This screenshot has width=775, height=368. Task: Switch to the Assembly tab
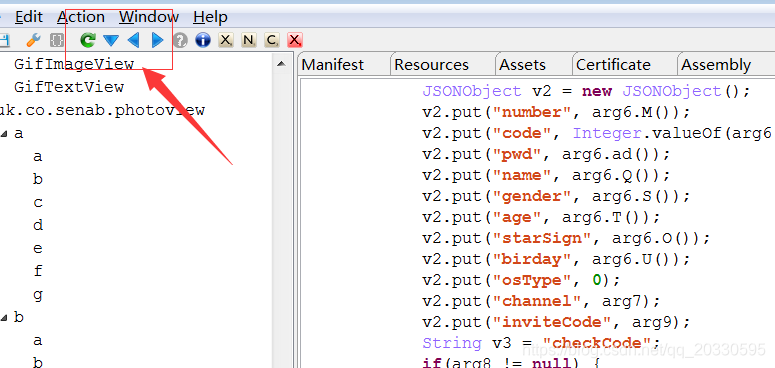716,65
